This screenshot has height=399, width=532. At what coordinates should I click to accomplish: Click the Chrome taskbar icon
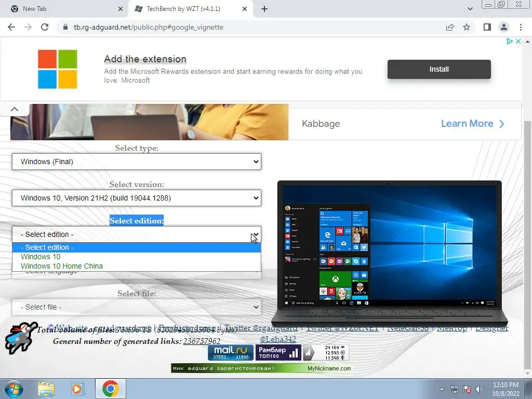111,389
